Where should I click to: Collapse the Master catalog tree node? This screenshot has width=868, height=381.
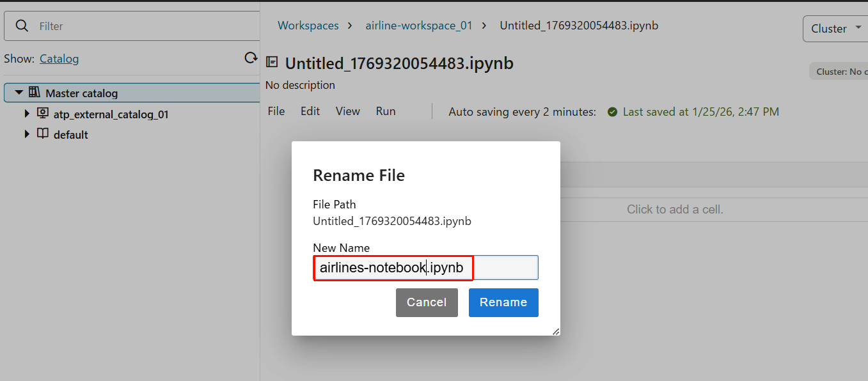coord(19,93)
